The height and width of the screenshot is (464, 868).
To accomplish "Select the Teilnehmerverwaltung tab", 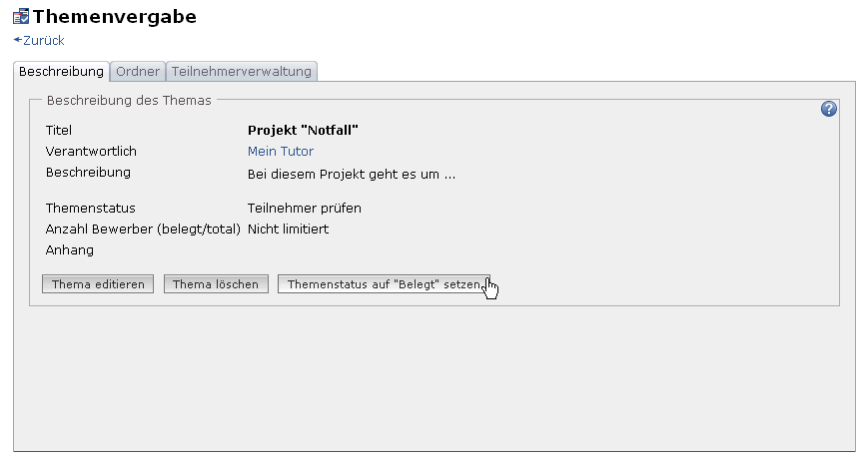I will pyautogui.click(x=242, y=72).
